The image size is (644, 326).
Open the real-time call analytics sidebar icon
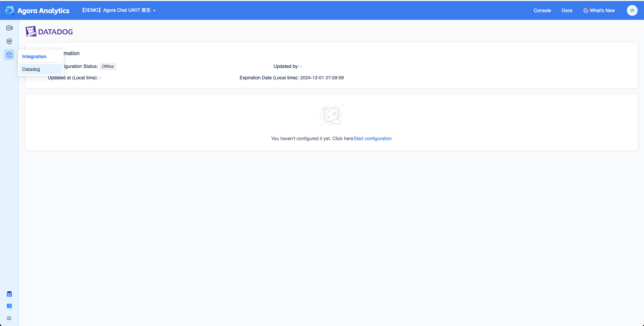click(x=9, y=28)
